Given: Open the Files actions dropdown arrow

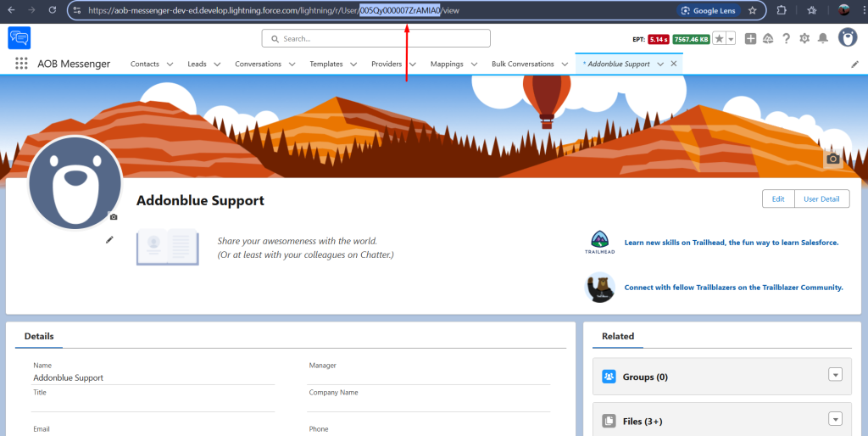Looking at the screenshot, I should (835, 419).
